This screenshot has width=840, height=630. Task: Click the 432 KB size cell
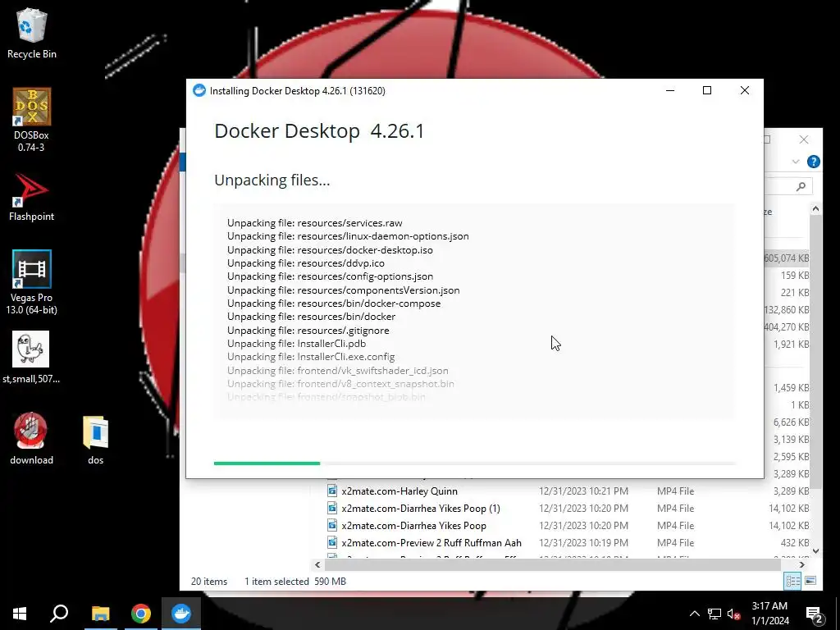click(x=794, y=543)
